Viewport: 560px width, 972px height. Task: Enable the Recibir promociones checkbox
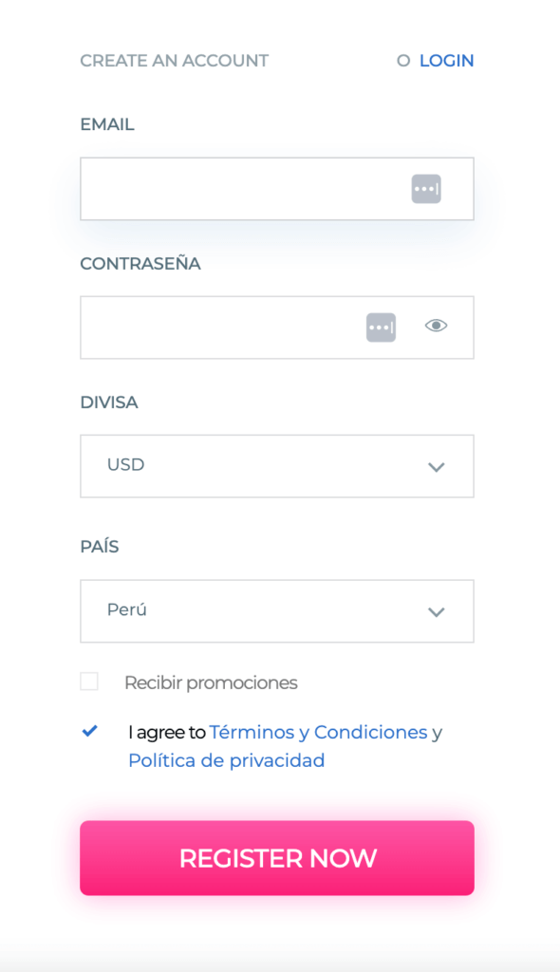[x=89, y=682]
